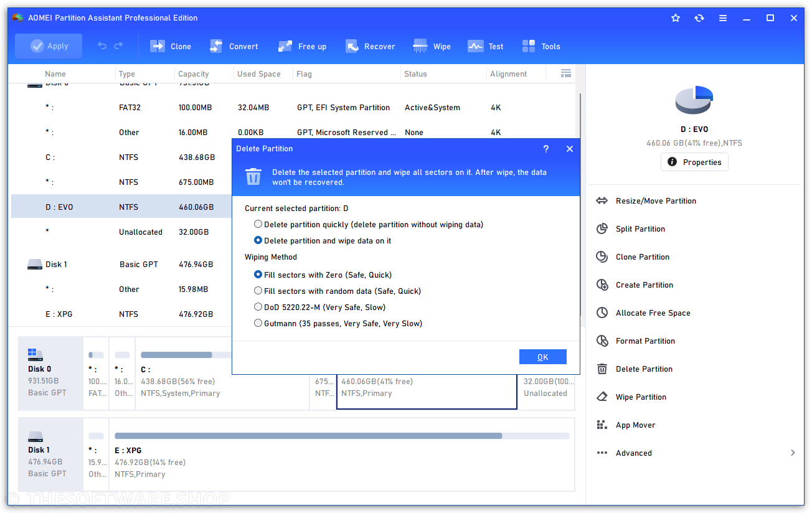This screenshot has height=513, width=812.
Task: Click OK in Delete Partition dialog
Action: point(543,357)
